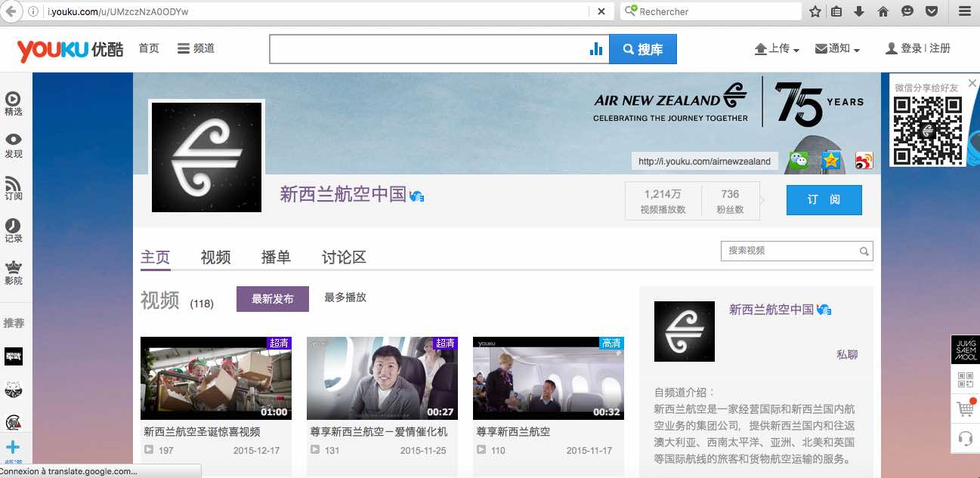Share channel via WeChat icon
This screenshot has width=980, height=478.
[x=799, y=160]
